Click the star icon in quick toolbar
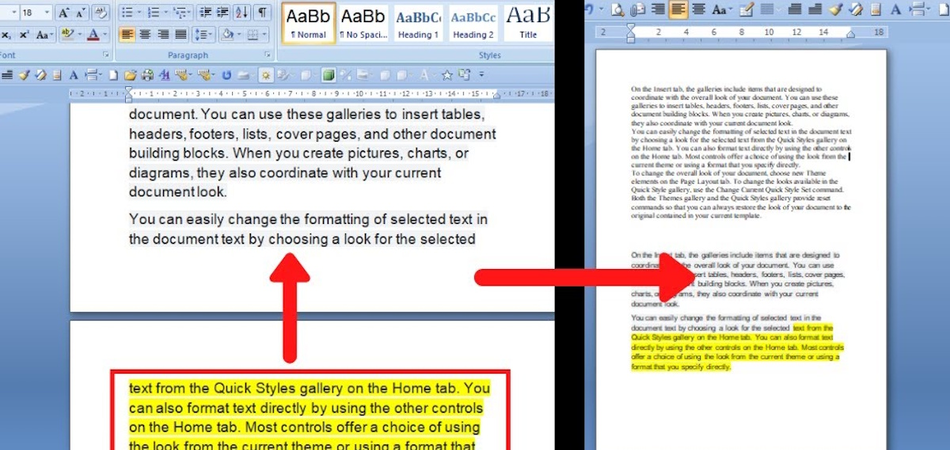Screen dimensions: 950x450 pyautogui.click(x=447, y=75)
